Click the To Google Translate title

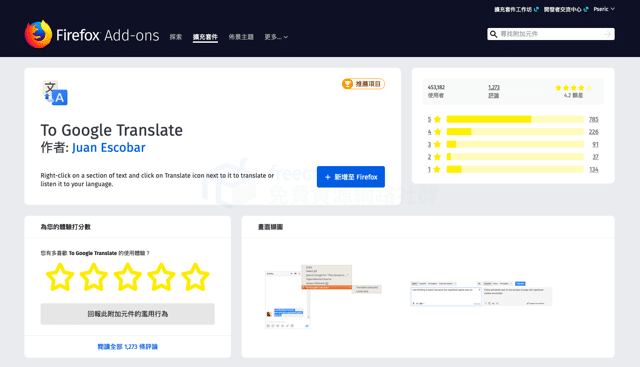111,130
